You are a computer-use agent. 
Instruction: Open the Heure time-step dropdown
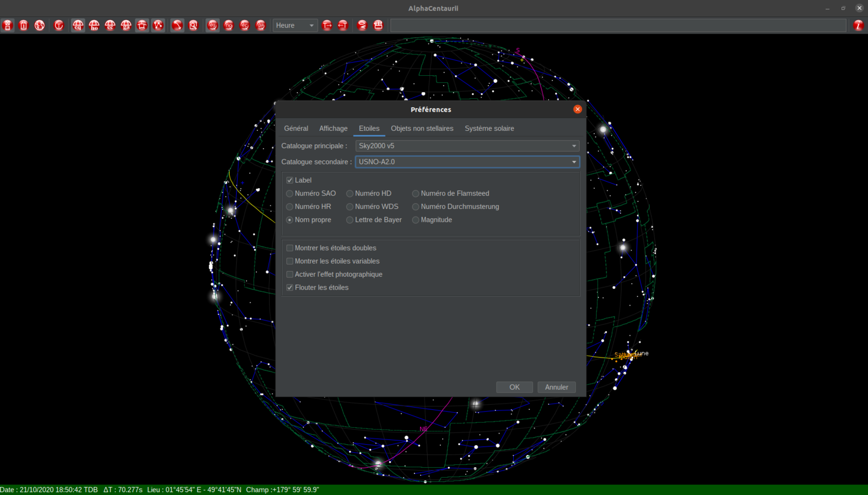295,25
